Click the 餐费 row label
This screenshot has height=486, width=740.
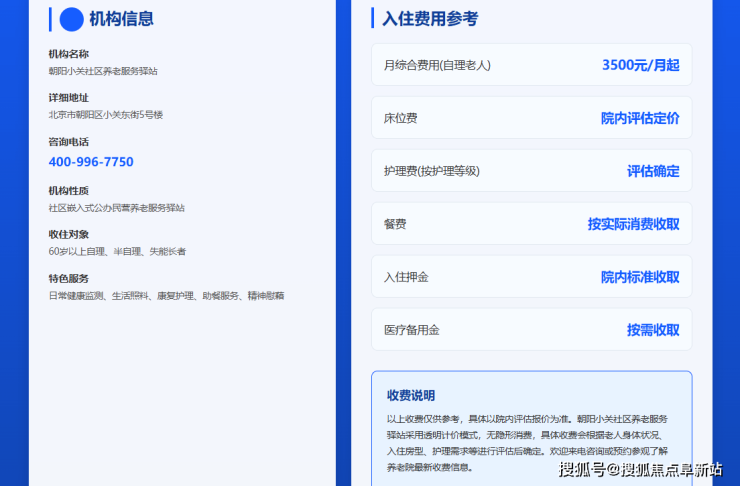pos(395,224)
